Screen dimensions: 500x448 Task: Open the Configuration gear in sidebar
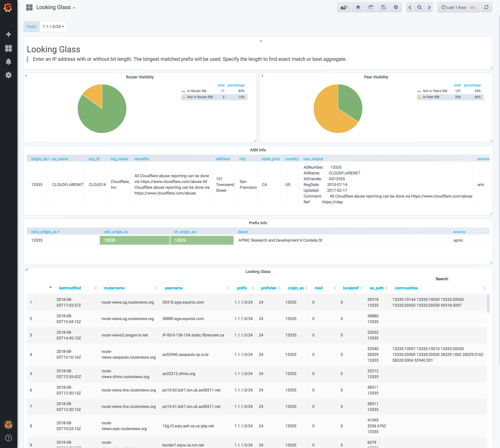(9, 75)
